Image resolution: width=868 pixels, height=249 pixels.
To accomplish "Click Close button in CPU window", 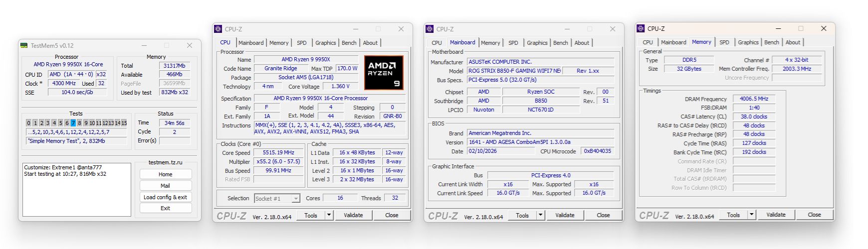I will (392, 215).
